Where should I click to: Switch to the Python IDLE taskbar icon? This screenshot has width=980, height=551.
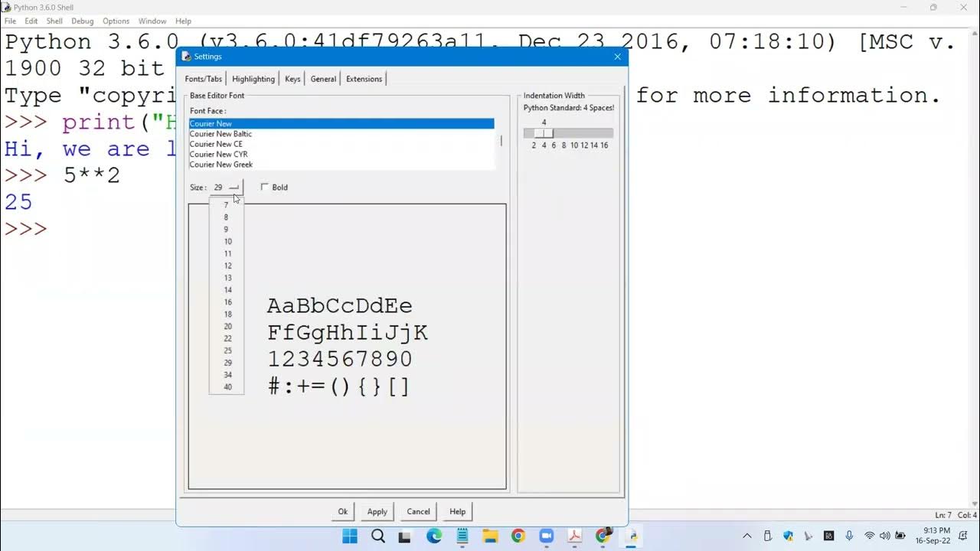coord(632,536)
